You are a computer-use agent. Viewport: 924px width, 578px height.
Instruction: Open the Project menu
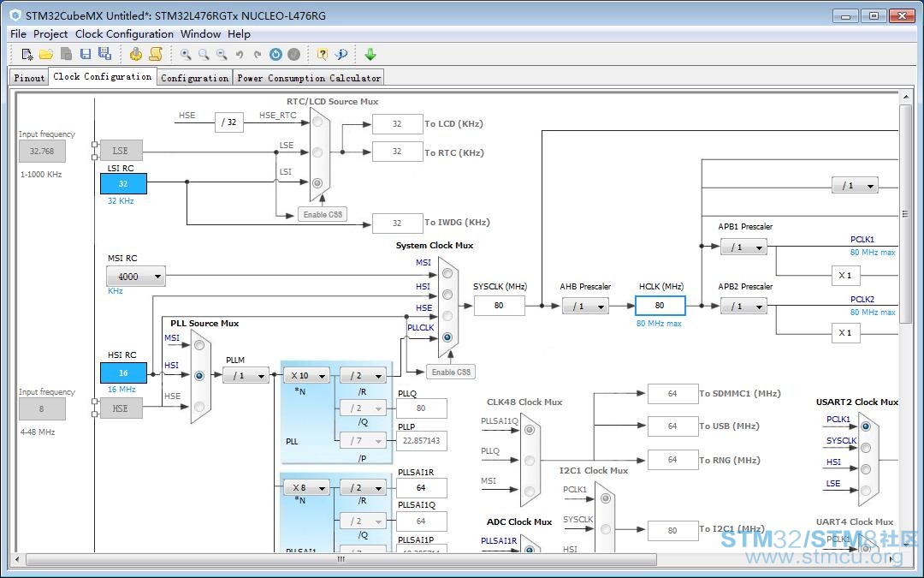50,34
